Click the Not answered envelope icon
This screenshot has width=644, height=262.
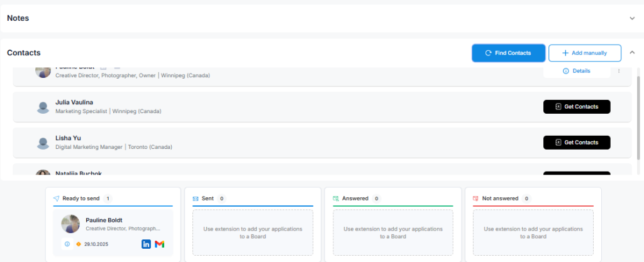(475, 199)
